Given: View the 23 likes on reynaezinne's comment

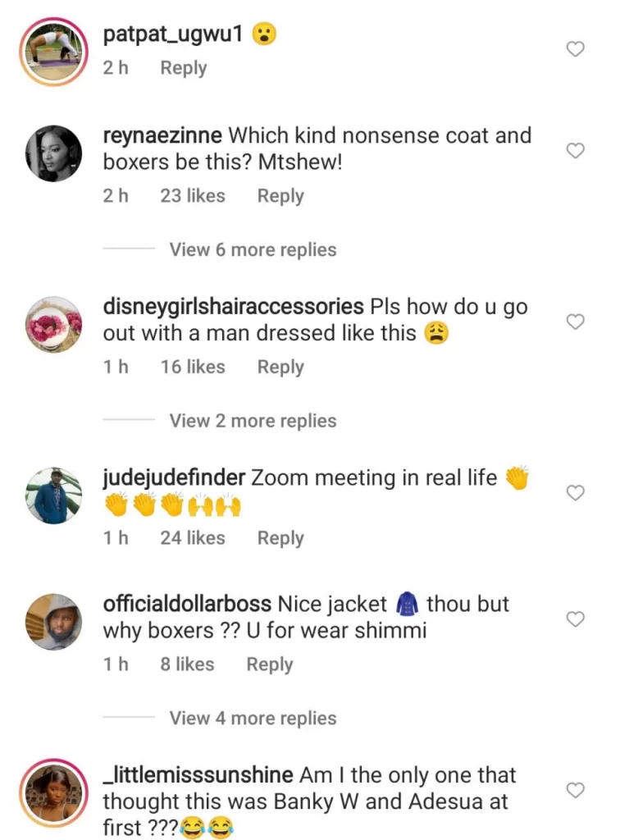Looking at the screenshot, I should pyautogui.click(x=193, y=196).
